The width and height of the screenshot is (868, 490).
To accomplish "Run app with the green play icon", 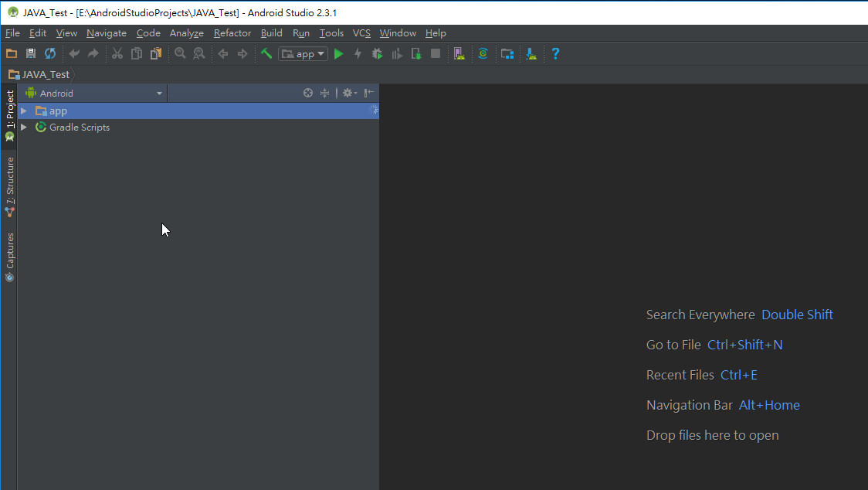I will (339, 54).
